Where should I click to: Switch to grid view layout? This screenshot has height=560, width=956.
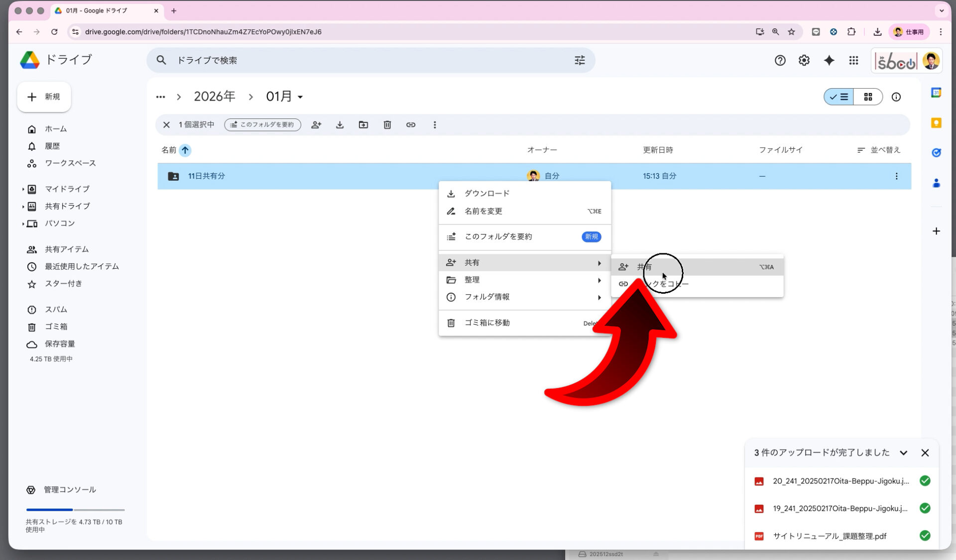point(868,97)
